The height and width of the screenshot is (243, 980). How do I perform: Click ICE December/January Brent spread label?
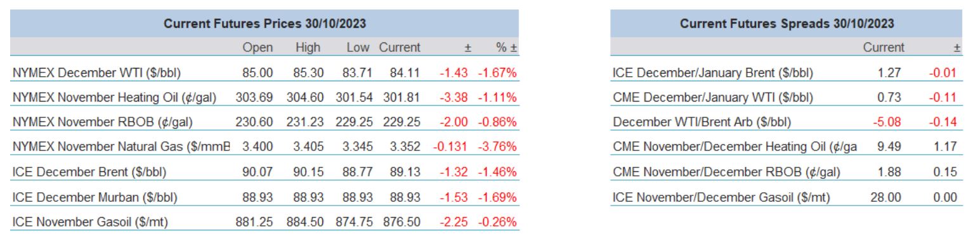point(712,73)
